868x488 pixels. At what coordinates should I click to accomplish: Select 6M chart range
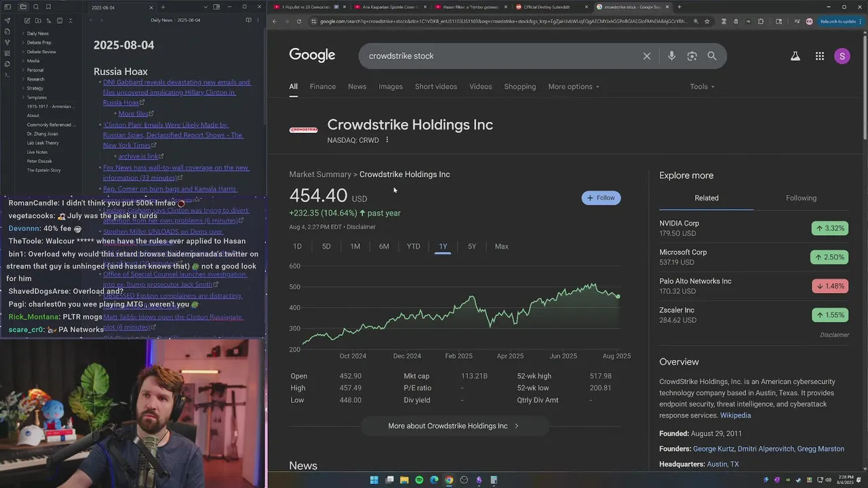[x=384, y=247]
